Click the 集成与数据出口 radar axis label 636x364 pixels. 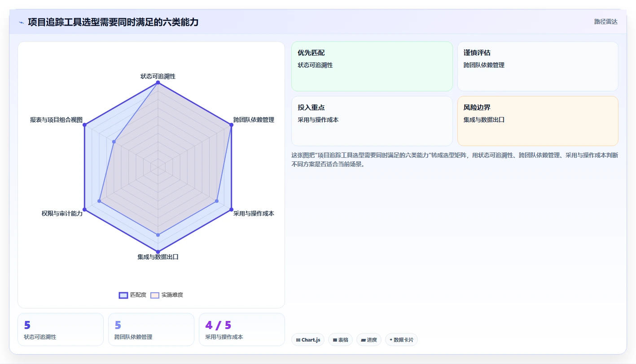[158, 257]
